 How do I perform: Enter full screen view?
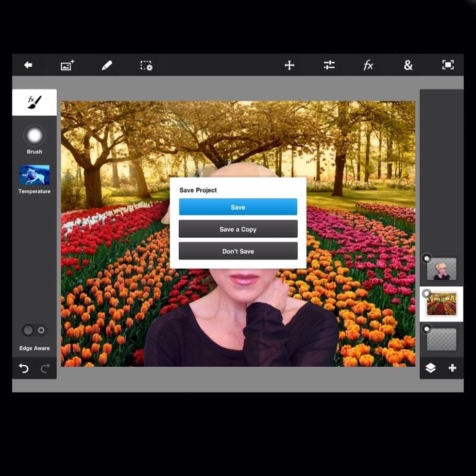point(447,65)
